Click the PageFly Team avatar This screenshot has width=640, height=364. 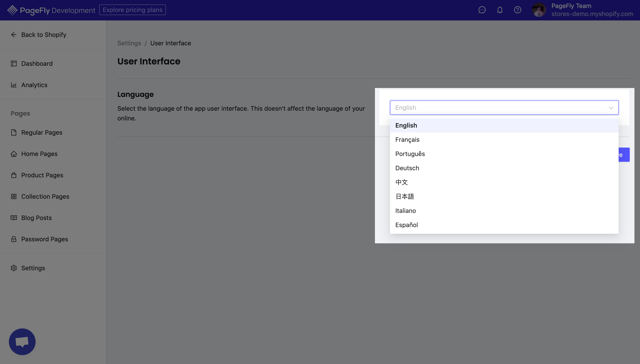point(539,10)
